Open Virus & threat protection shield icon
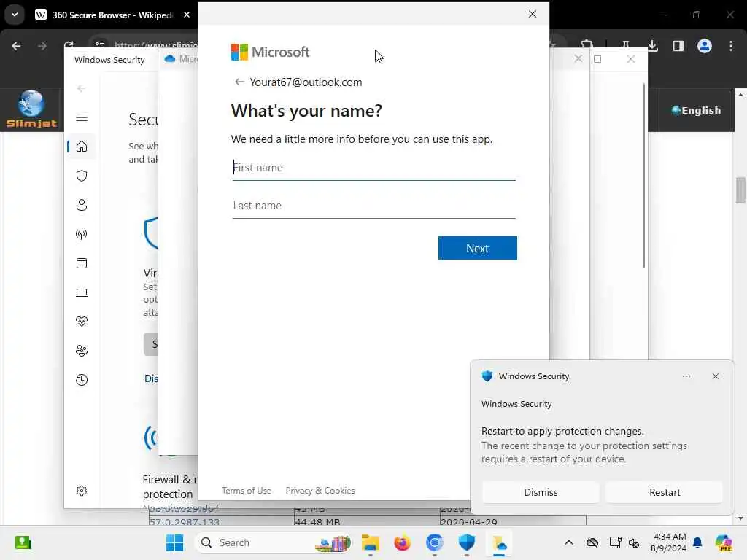 pyautogui.click(x=82, y=176)
